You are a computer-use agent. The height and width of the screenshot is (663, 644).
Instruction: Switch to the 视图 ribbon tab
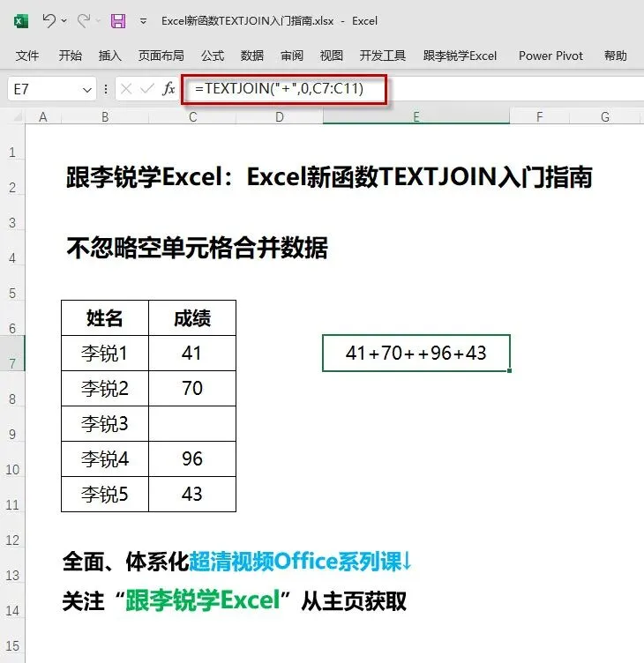coord(332,56)
